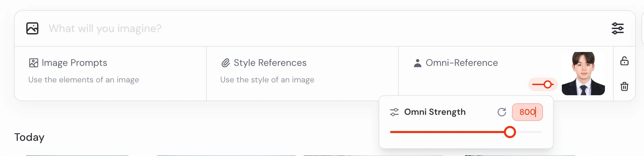This screenshot has width=644, height=156.
Task: Click the grey unfilled end of Omni Strength slider
Action: 530,132
